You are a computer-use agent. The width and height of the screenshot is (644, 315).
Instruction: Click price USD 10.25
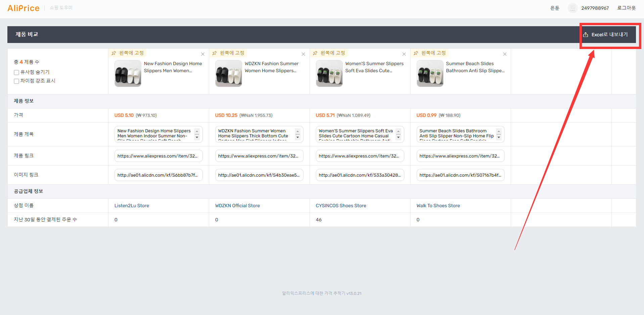point(226,116)
